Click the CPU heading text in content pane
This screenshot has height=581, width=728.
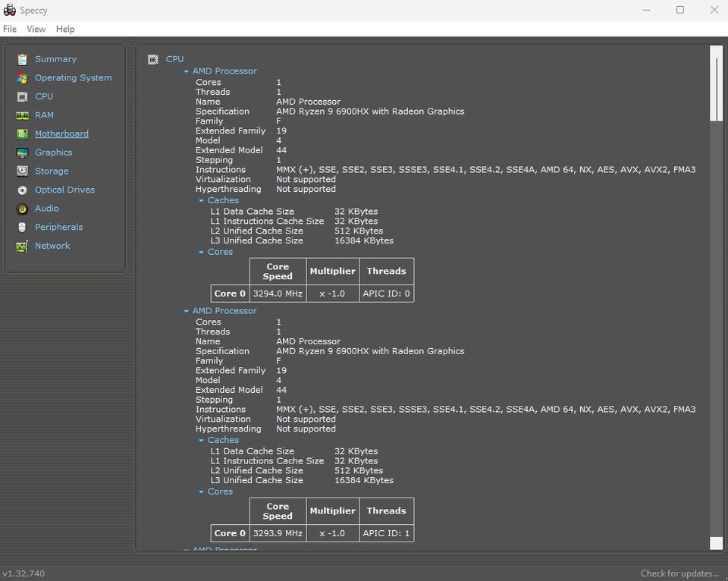tap(174, 59)
